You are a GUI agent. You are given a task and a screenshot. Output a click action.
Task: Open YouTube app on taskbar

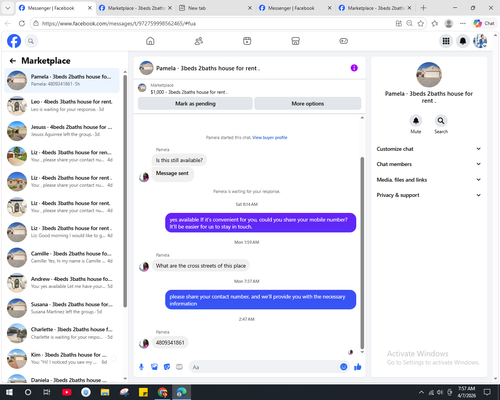click(67, 392)
